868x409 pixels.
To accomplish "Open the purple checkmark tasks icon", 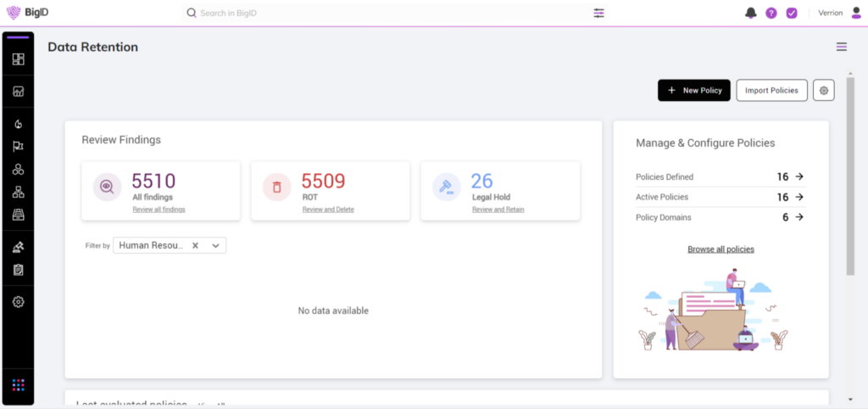I will [x=792, y=13].
